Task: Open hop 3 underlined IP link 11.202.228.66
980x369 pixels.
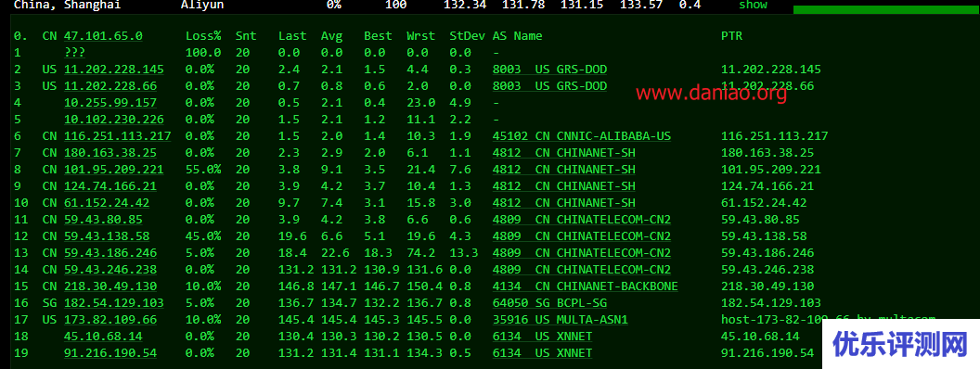Action: click(110, 86)
